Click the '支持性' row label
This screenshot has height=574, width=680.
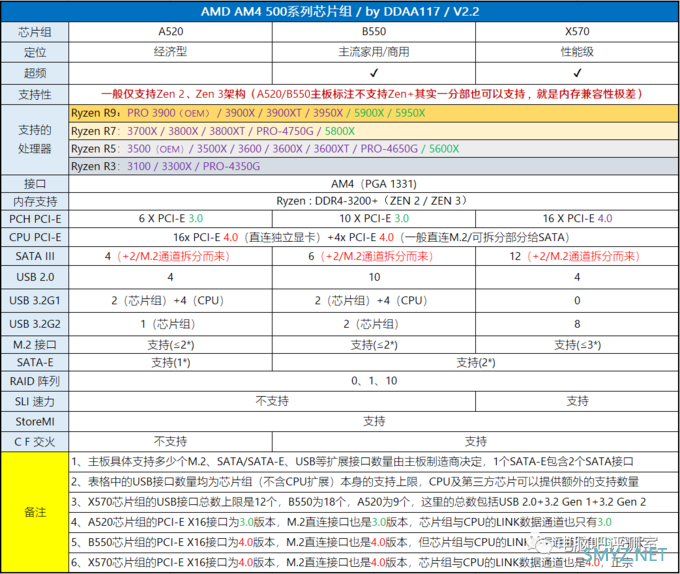(x=35, y=95)
